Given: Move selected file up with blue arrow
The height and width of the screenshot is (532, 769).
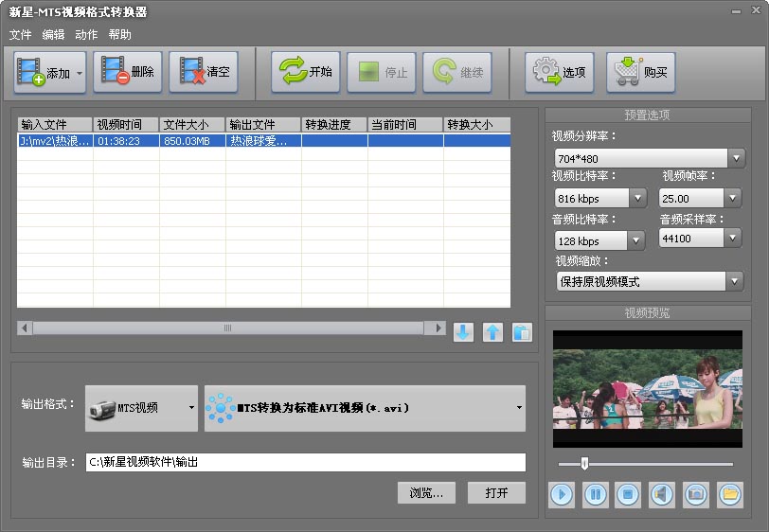Looking at the screenshot, I should click(x=492, y=332).
